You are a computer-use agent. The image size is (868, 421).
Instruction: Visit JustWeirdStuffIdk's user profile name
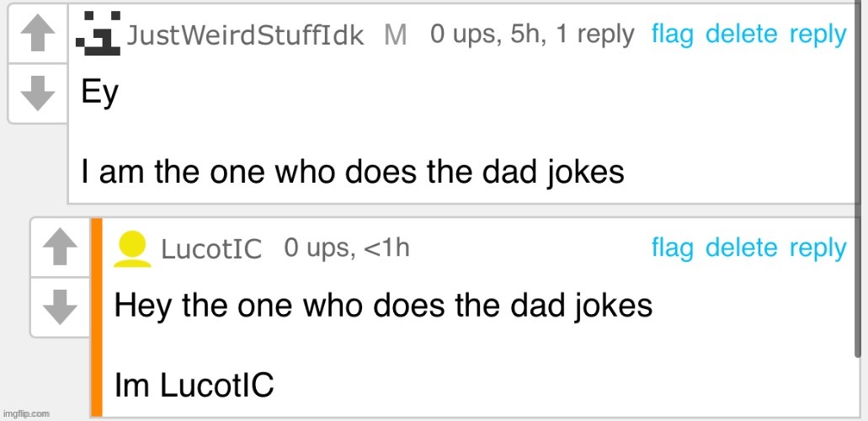click(x=245, y=35)
